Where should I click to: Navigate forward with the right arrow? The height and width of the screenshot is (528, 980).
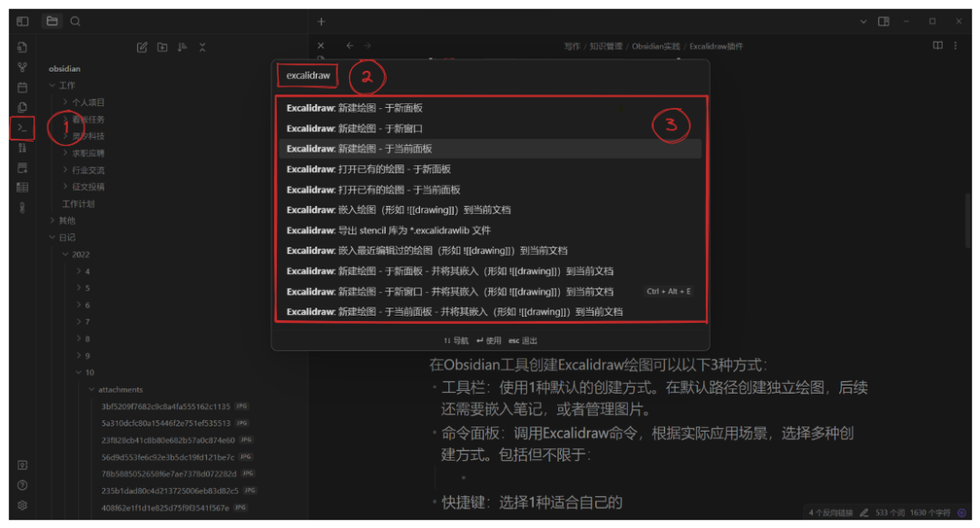click(x=367, y=45)
